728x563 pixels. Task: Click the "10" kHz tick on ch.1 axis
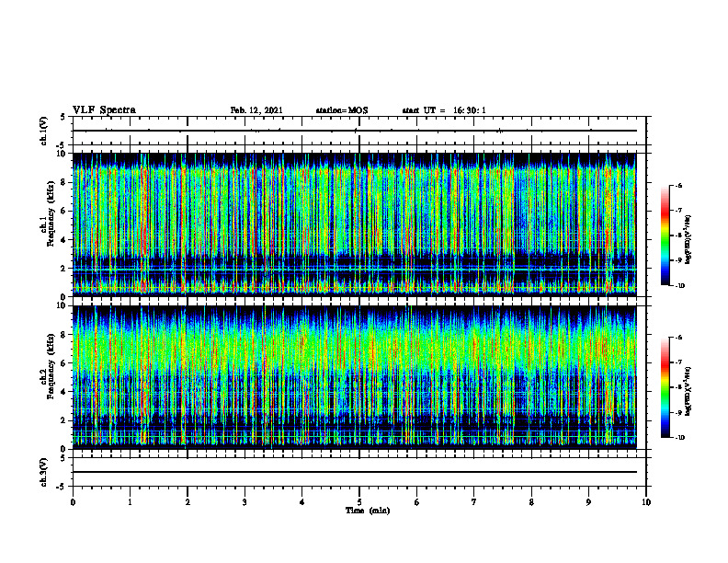point(62,154)
